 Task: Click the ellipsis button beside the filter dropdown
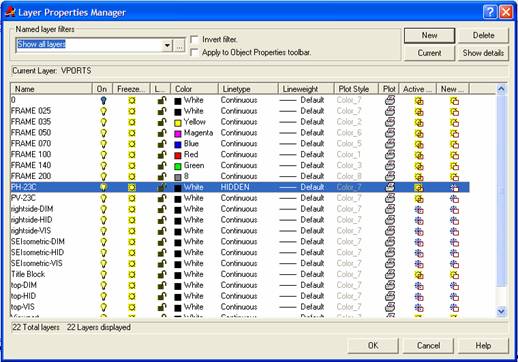tap(179, 45)
